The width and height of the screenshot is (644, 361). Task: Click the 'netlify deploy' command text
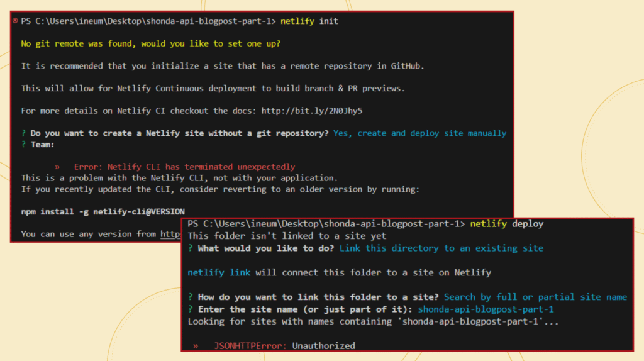coord(507,224)
